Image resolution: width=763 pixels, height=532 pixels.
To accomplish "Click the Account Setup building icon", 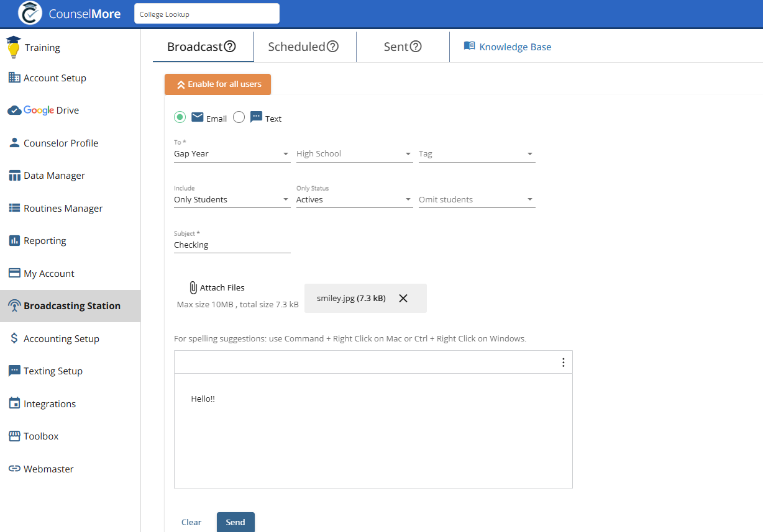I will coord(14,78).
